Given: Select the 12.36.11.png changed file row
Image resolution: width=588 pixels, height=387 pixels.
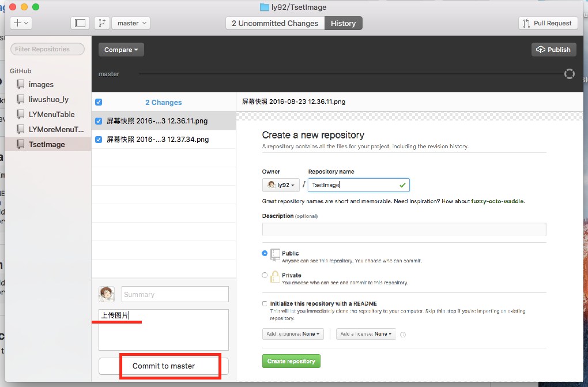Looking at the screenshot, I should 164,121.
